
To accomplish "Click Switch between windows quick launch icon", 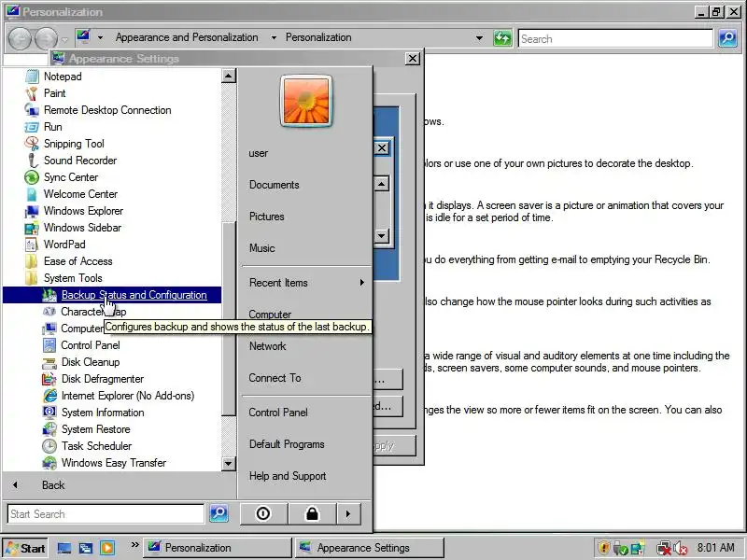I will 86,548.
